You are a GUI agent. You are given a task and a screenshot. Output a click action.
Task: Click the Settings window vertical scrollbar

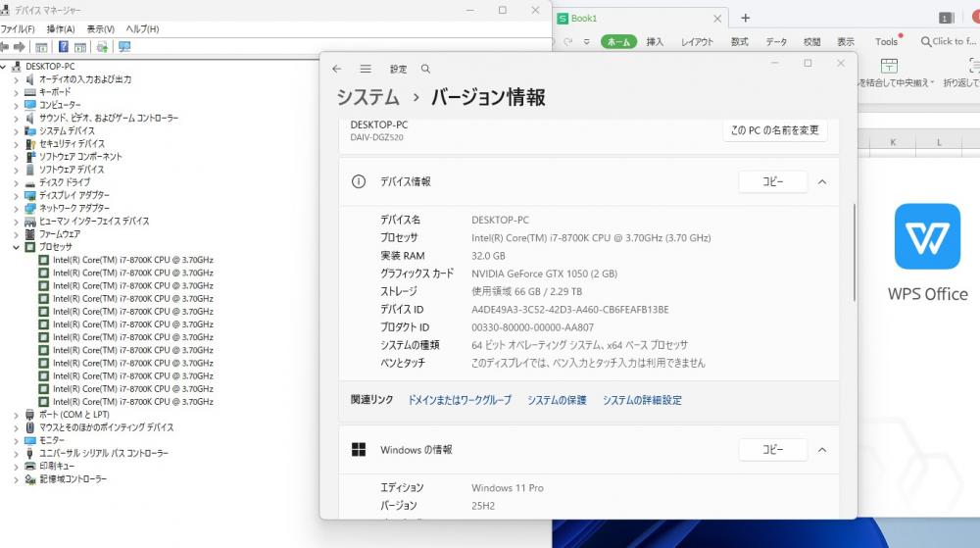[x=854, y=252]
